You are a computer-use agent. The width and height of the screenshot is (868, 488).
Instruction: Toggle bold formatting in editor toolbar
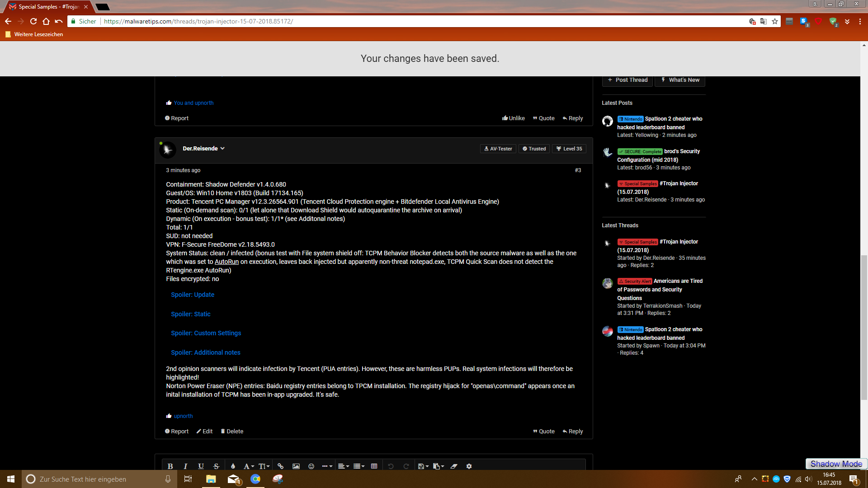[x=170, y=466]
